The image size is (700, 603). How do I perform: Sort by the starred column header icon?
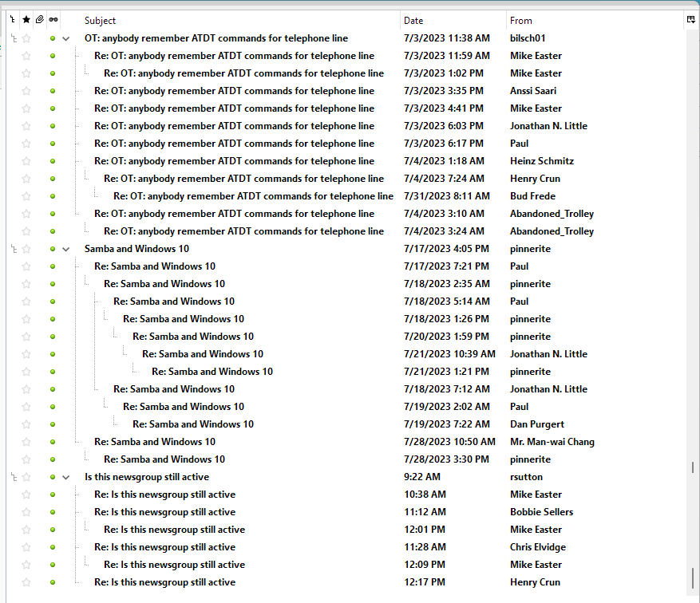pyautogui.click(x=26, y=20)
